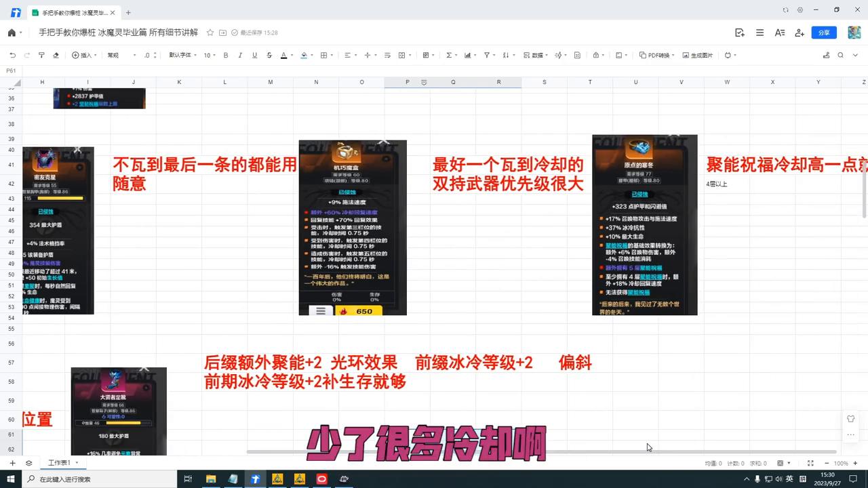Screen dimensions: 868x488
Task: Click the Undo icon
Action: tap(13, 55)
